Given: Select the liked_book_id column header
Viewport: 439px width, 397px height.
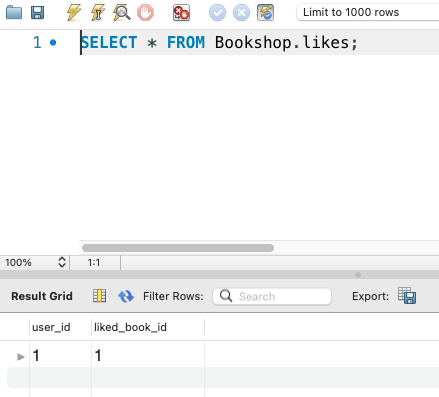Looking at the screenshot, I should coord(148,327).
